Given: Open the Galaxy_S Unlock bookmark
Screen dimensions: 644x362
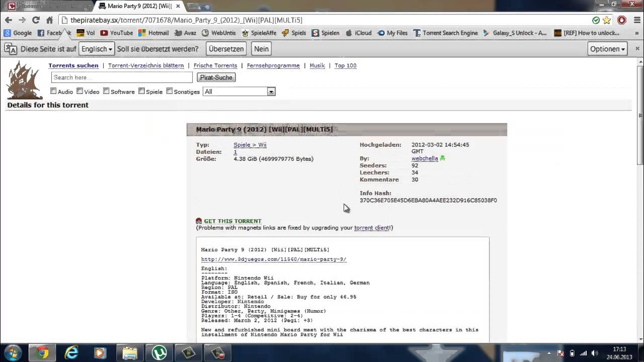Looking at the screenshot, I should (x=515, y=33).
